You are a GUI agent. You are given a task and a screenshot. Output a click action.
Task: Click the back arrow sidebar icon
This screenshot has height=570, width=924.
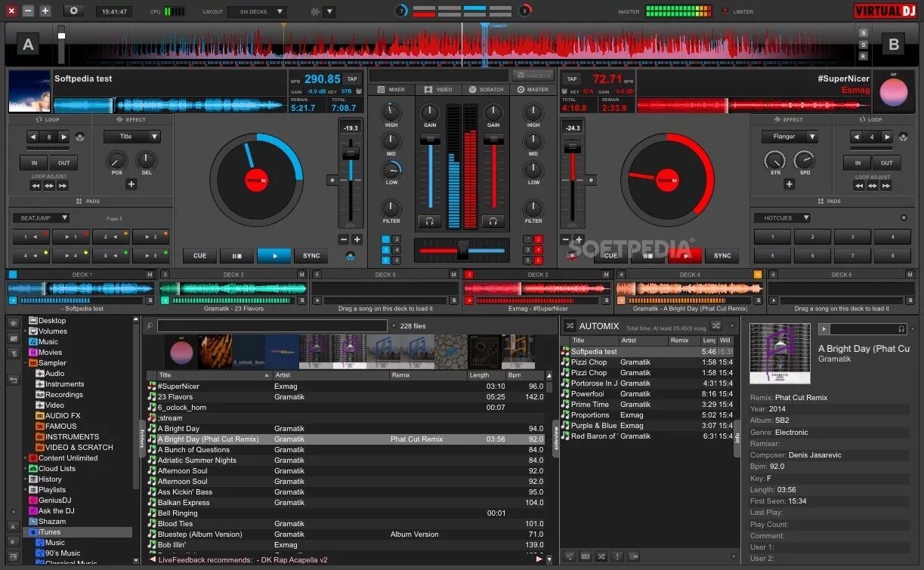(x=14, y=380)
